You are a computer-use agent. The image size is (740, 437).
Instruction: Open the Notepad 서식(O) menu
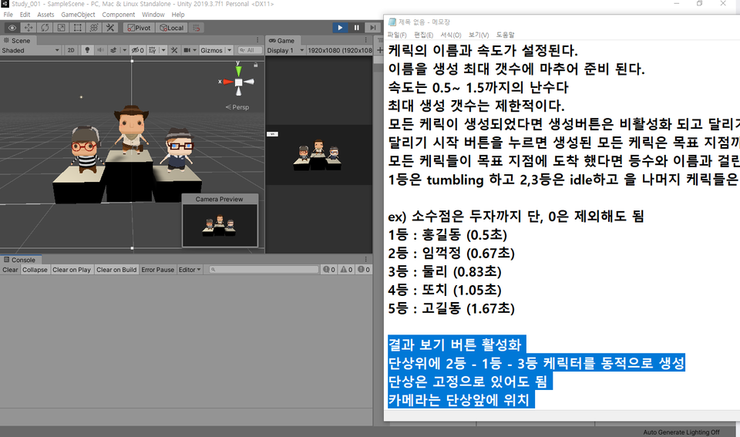451,35
